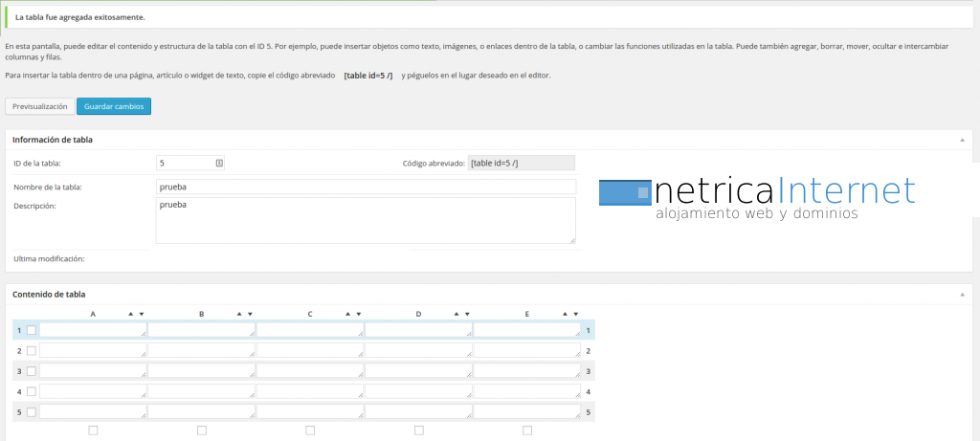980x441 pixels.
Task: Sort column C descending with down arrow
Action: [359, 314]
